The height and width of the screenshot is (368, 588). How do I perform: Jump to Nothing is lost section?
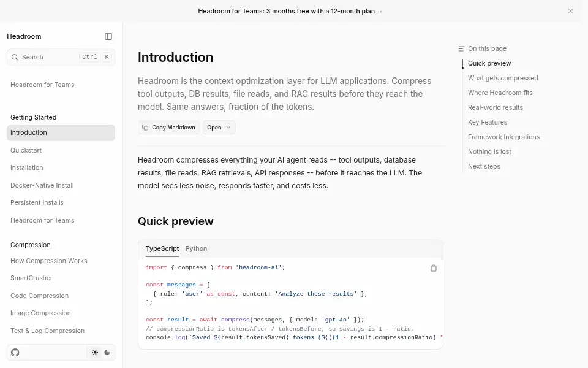click(x=489, y=151)
